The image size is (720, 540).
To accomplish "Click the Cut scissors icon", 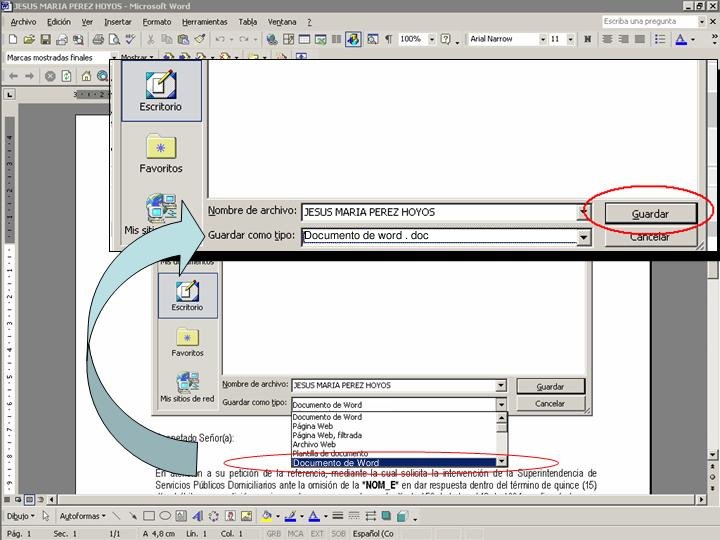I will (150, 39).
